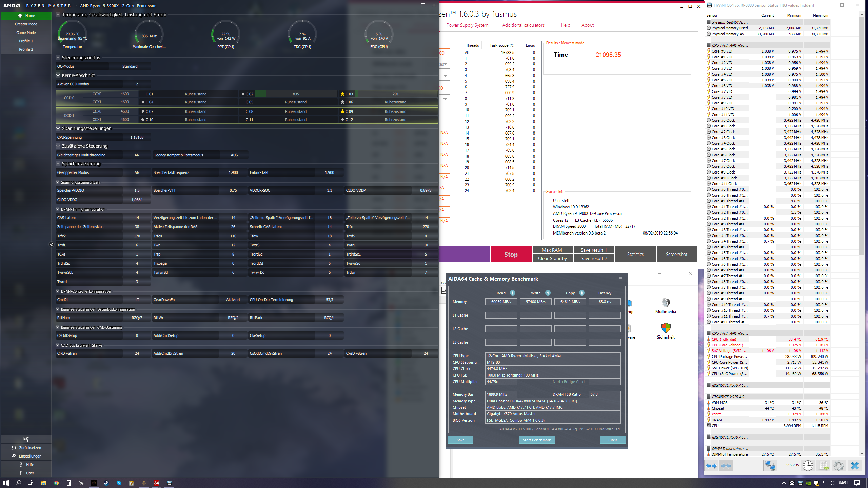This screenshot has height=488, width=868.
Task: Click the HWiNFO sensor list vertical scrollbar
Action: tap(862, 136)
